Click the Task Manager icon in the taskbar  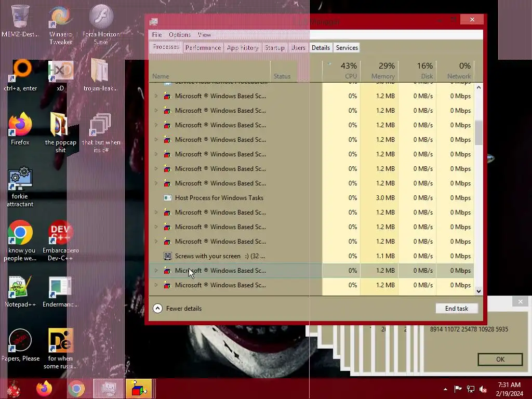click(109, 389)
